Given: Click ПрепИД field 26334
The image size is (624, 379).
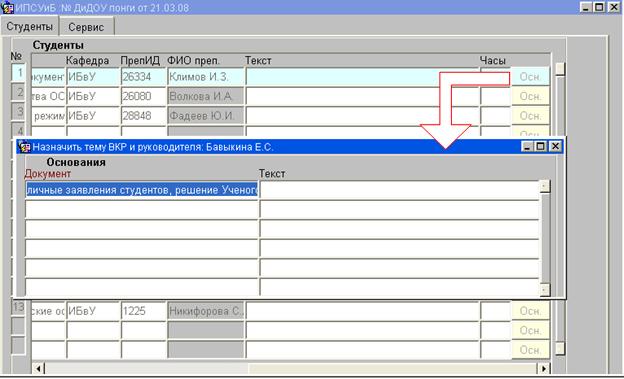Looking at the screenshot, I should pos(143,76).
